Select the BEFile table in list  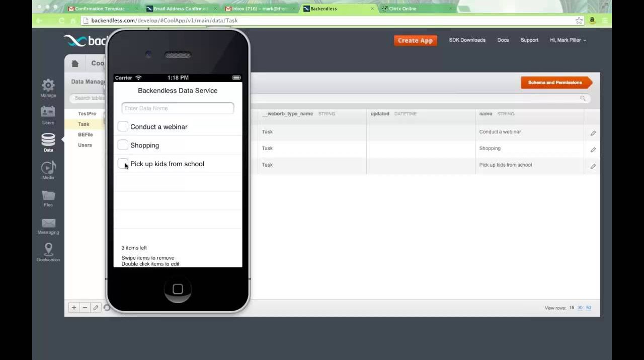point(85,135)
